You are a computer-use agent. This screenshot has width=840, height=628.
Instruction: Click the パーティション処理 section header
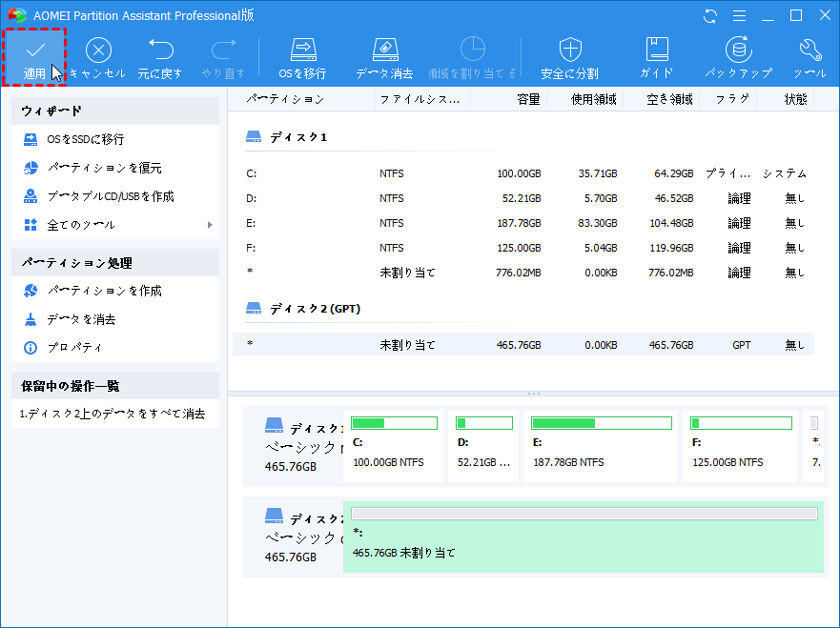click(115, 263)
